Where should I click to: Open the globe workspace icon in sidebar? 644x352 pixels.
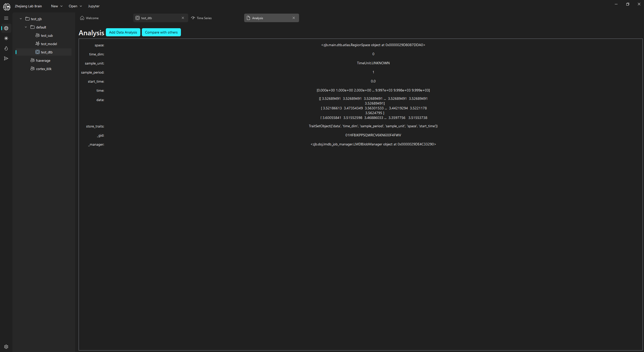(x=6, y=28)
